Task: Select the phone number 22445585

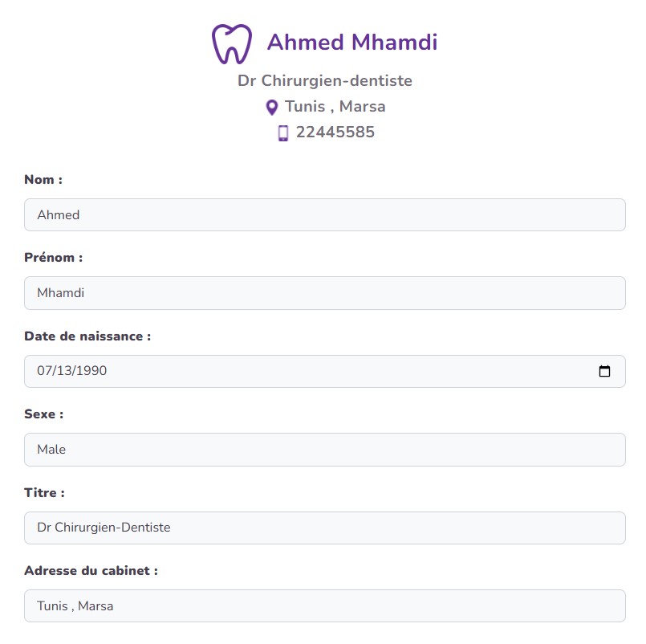Action: (335, 132)
